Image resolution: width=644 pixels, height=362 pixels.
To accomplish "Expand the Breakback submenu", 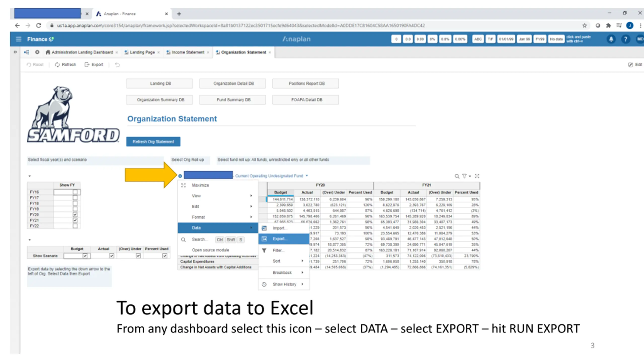I will [284, 273].
